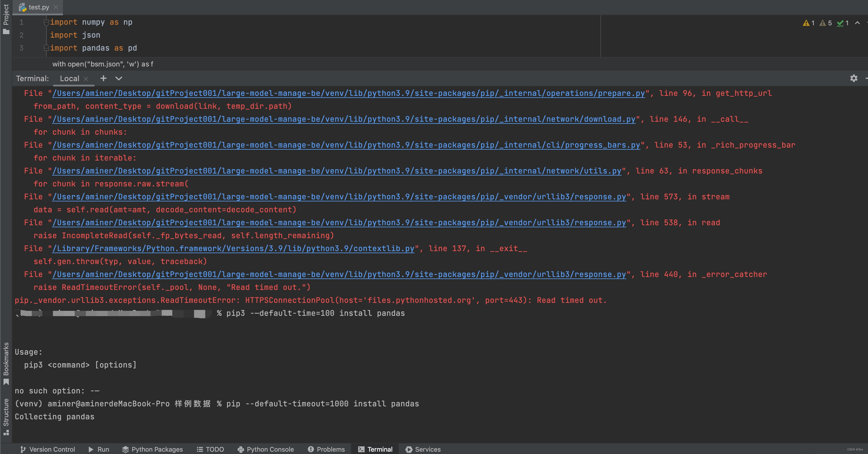This screenshot has width=868, height=454.
Task: Expand the terminal session options chevron
Action: pyautogui.click(x=118, y=79)
